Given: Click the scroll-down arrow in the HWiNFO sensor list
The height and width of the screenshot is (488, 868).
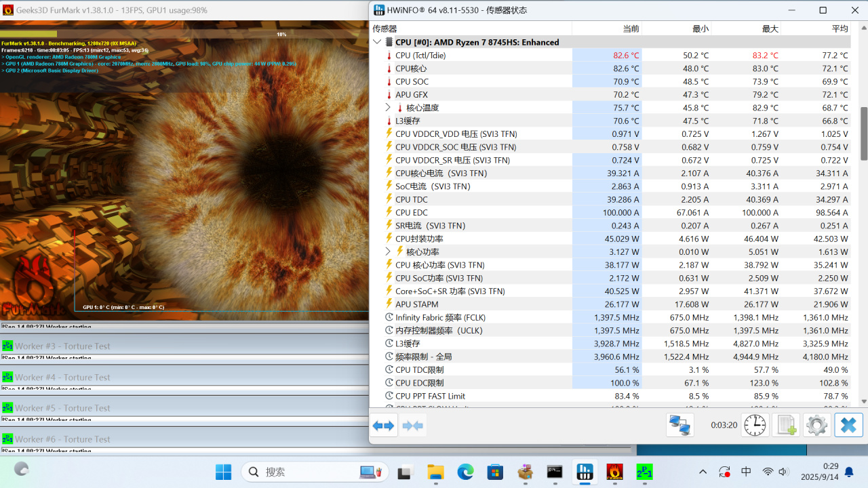Looking at the screenshot, I should (x=864, y=401).
